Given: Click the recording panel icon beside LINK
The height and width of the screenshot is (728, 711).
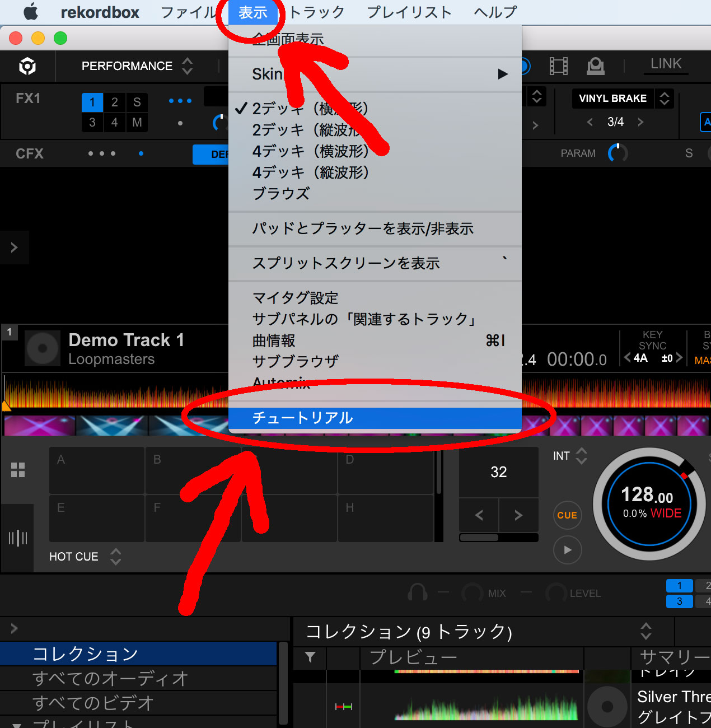Looking at the screenshot, I should (595, 66).
